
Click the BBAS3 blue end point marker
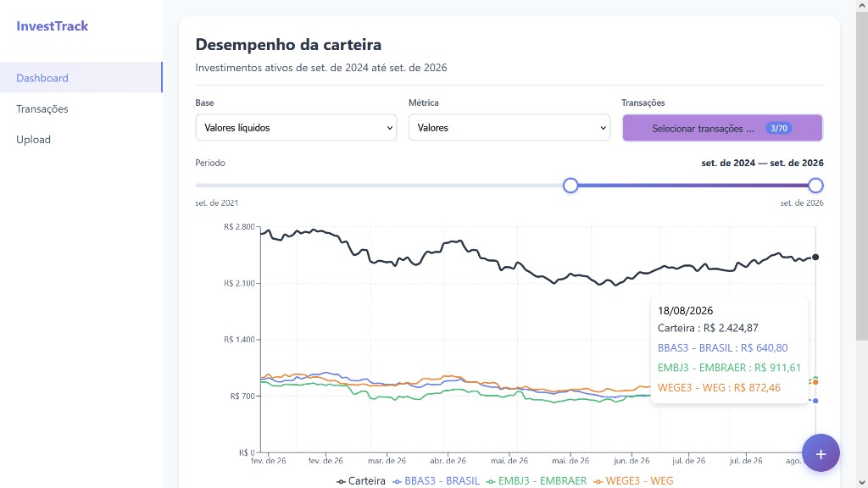(x=815, y=401)
